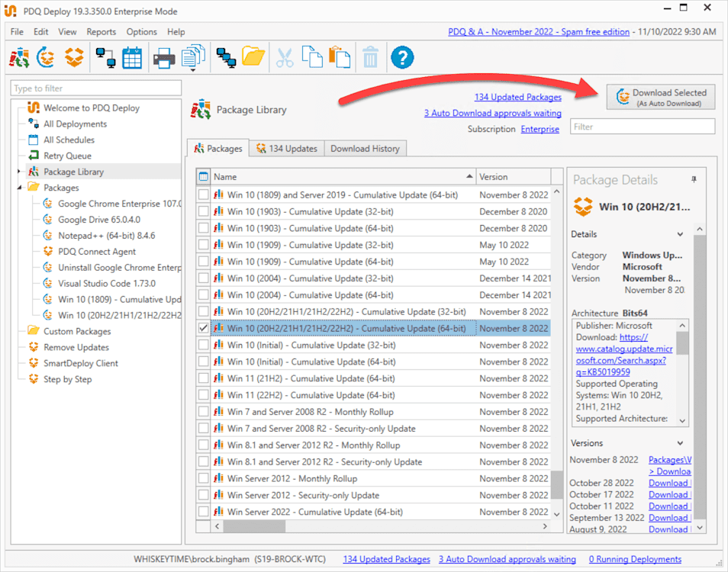Click the Paste toolbar icon
This screenshot has height=572, width=728.
click(x=340, y=56)
